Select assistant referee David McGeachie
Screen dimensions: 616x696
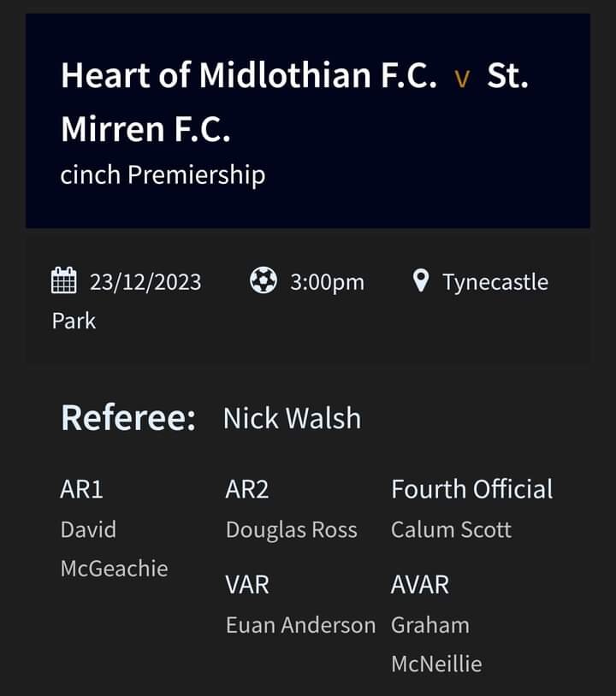click(114, 549)
